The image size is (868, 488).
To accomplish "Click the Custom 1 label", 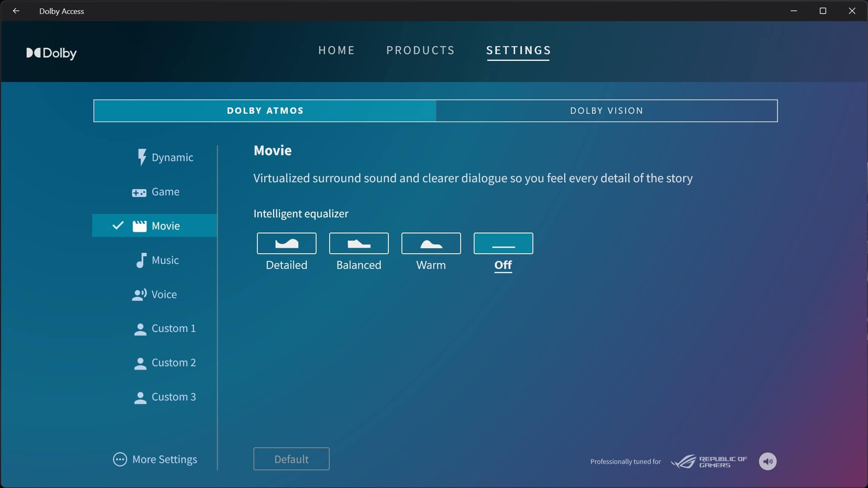I will pos(174,329).
